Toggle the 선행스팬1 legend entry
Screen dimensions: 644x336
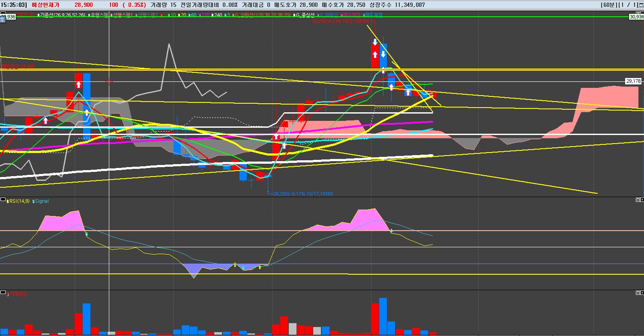[x=123, y=15]
